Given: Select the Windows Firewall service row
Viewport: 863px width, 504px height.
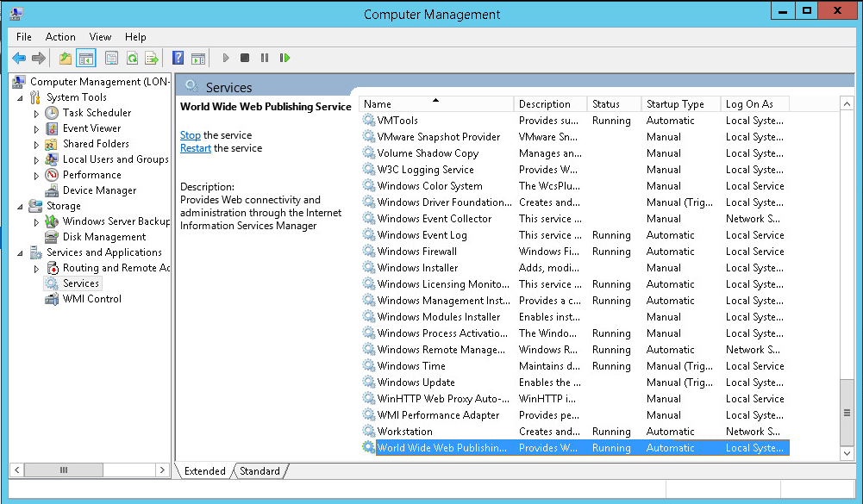Looking at the screenshot, I should click(x=574, y=252).
